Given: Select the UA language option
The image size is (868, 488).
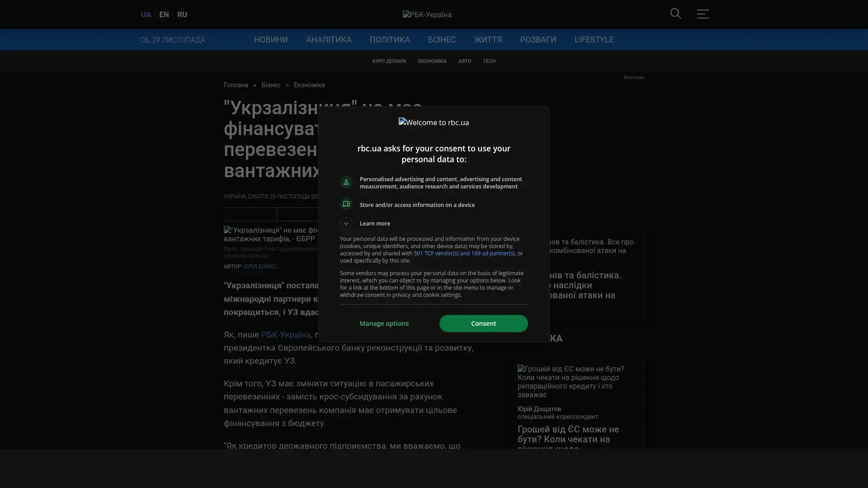Looking at the screenshot, I should [146, 14].
